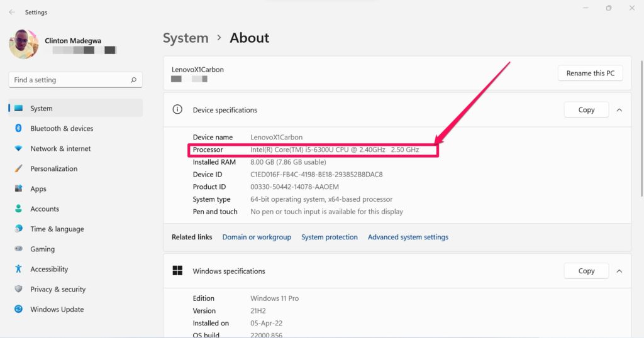Open System protection link
Image resolution: width=644 pixels, height=338 pixels.
pyautogui.click(x=330, y=237)
